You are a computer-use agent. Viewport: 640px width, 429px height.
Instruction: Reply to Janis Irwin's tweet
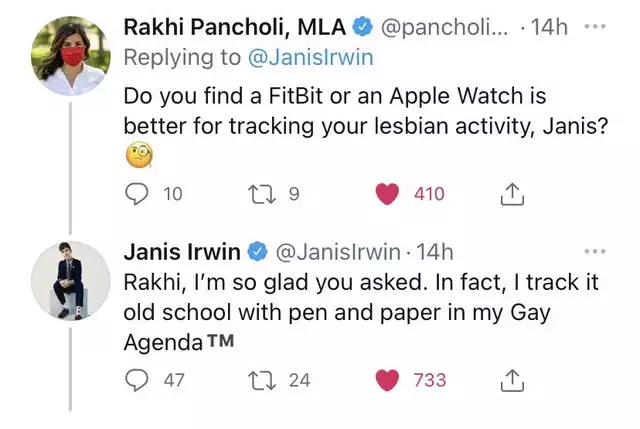click(136, 381)
